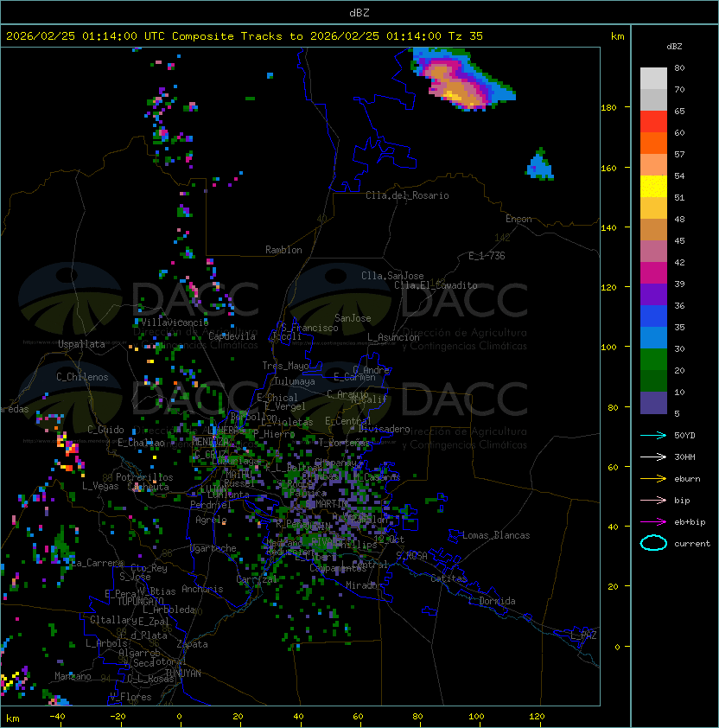The width and height of the screenshot is (719, 728).
Task: Click the 42 dBZ magenta swatch
Action: click(653, 273)
